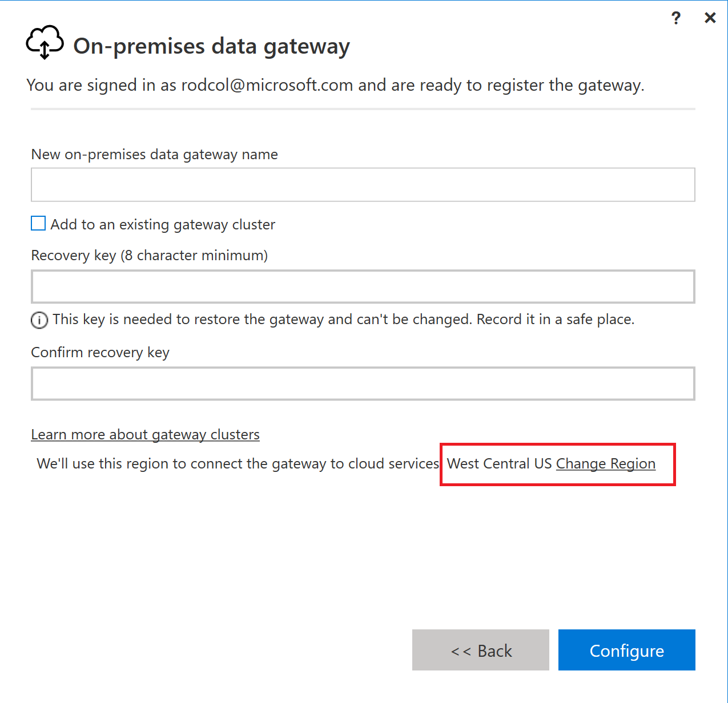This screenshot has height=703, width=728.
Task: Focus the Recovery key input field
Action: pos(363,286)
